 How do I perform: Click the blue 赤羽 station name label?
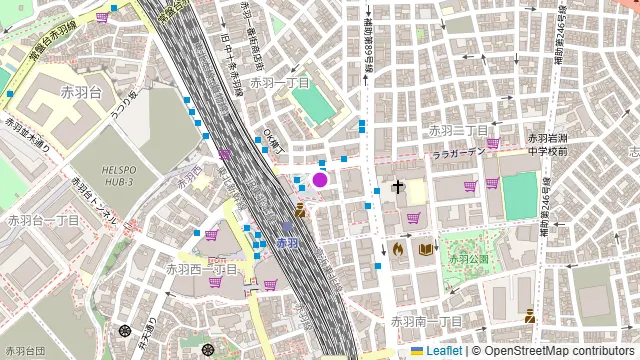[287, 243]
